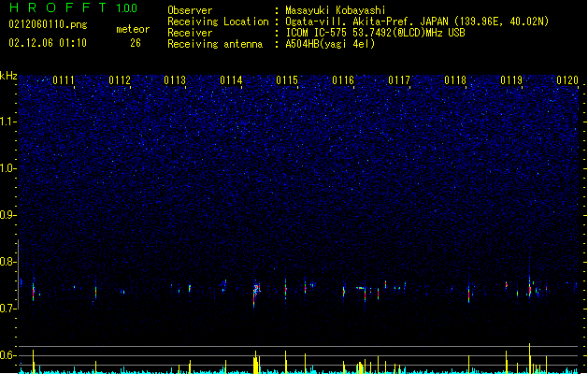The width and height of the screenshot is (588, 374).
Task: Click the 0114 time marker
Action: point(231,80)
